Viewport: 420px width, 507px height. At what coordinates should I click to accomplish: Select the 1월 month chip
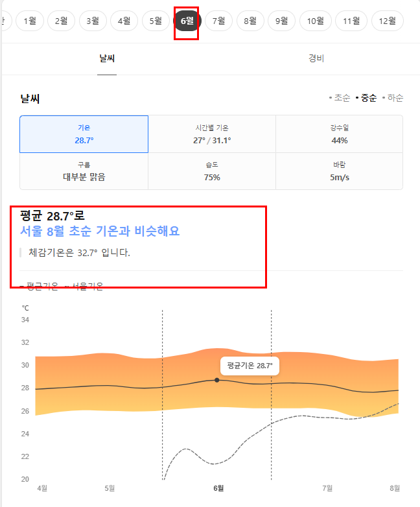(30, 21)
